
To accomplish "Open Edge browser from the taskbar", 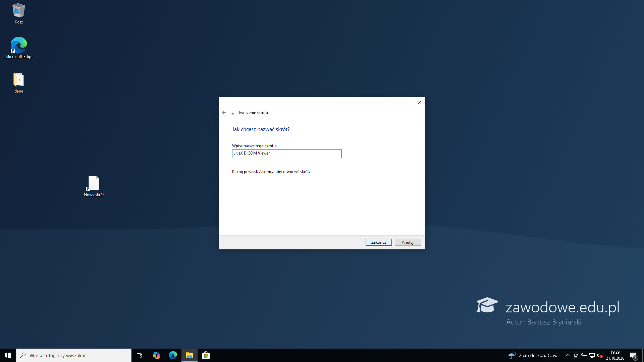I will pos(173,355).
